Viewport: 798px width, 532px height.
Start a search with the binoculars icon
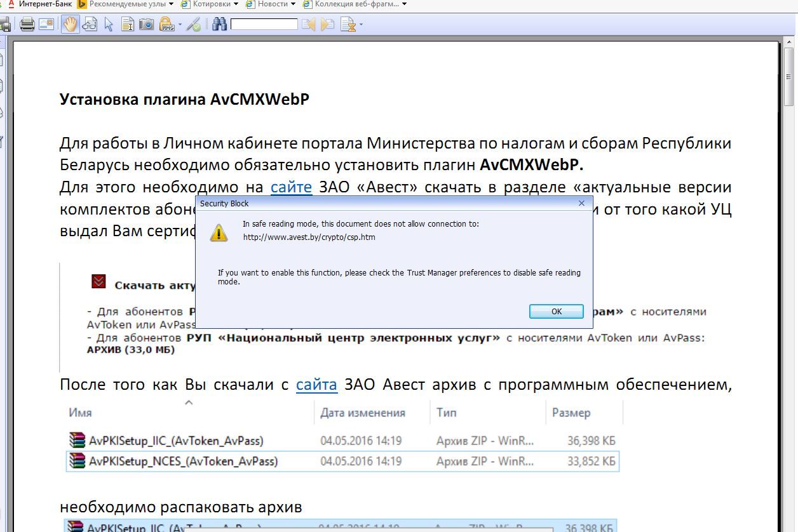219,25
